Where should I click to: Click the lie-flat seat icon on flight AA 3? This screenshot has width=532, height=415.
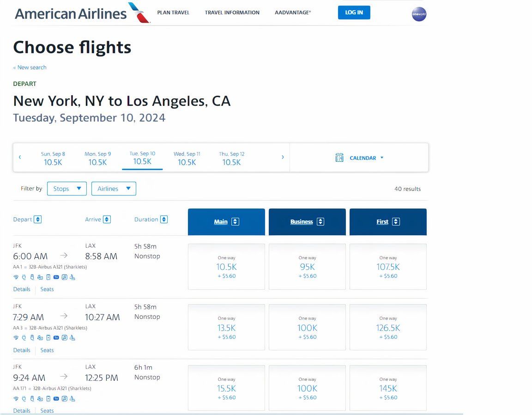73,338
